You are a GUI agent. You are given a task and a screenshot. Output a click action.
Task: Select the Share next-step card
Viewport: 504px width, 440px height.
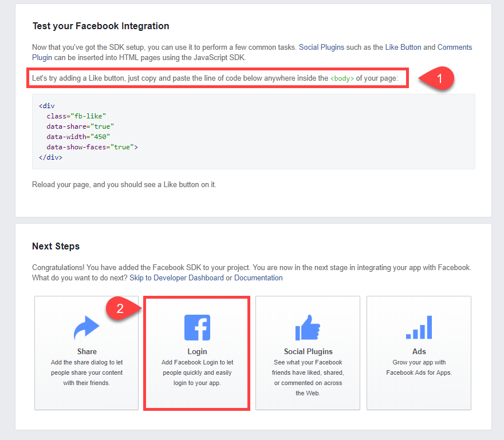tap(86, 353)
